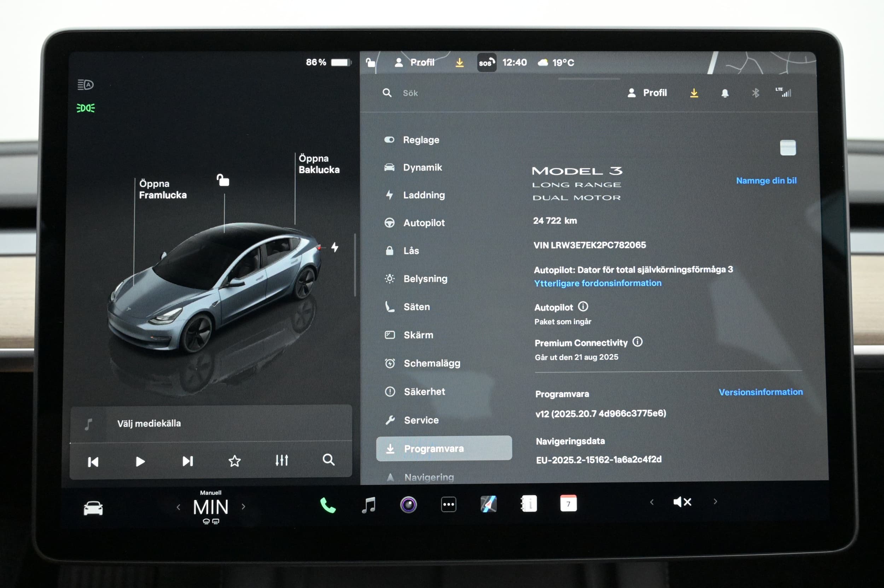884x588 pixels.
Task: Tap the info icon beside Premium Connectivity
Action: coord(638,342)
